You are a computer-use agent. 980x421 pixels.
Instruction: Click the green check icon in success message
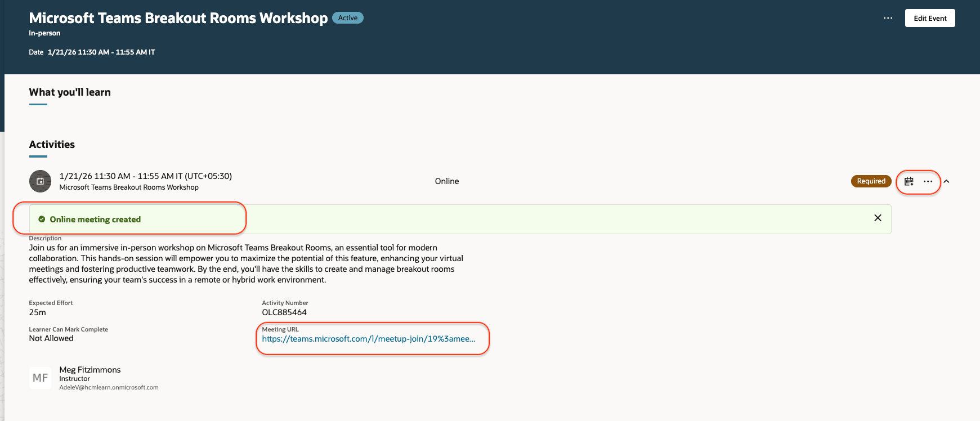point(42,220)
